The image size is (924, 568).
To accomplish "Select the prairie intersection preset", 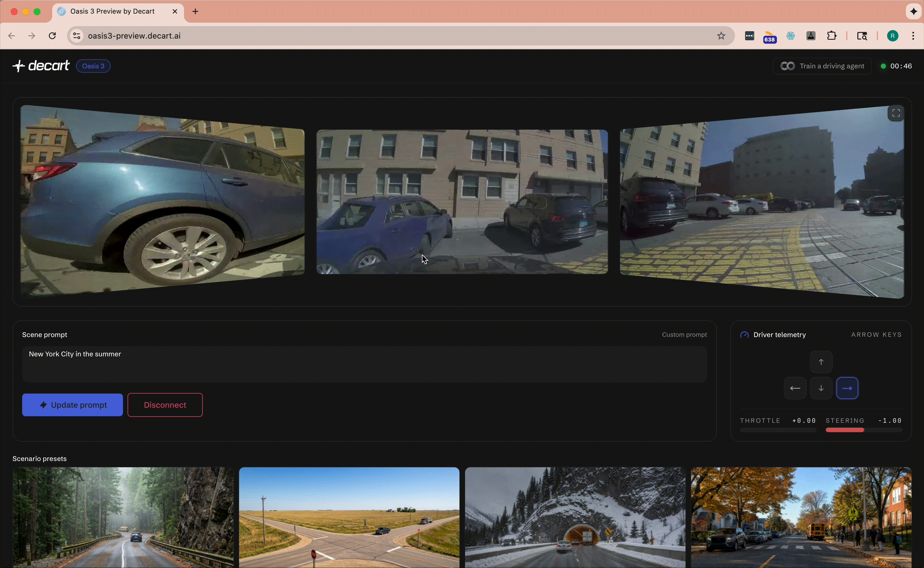I will coord(349,518).
